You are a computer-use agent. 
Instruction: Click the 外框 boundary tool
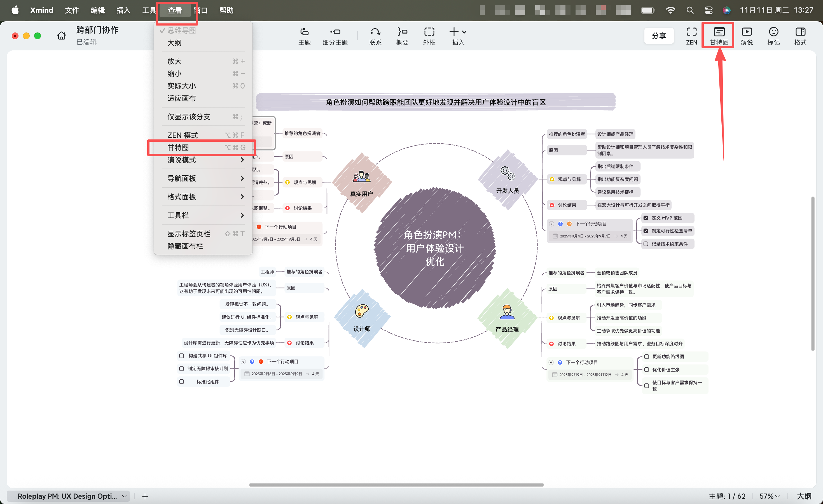(429, 32)
